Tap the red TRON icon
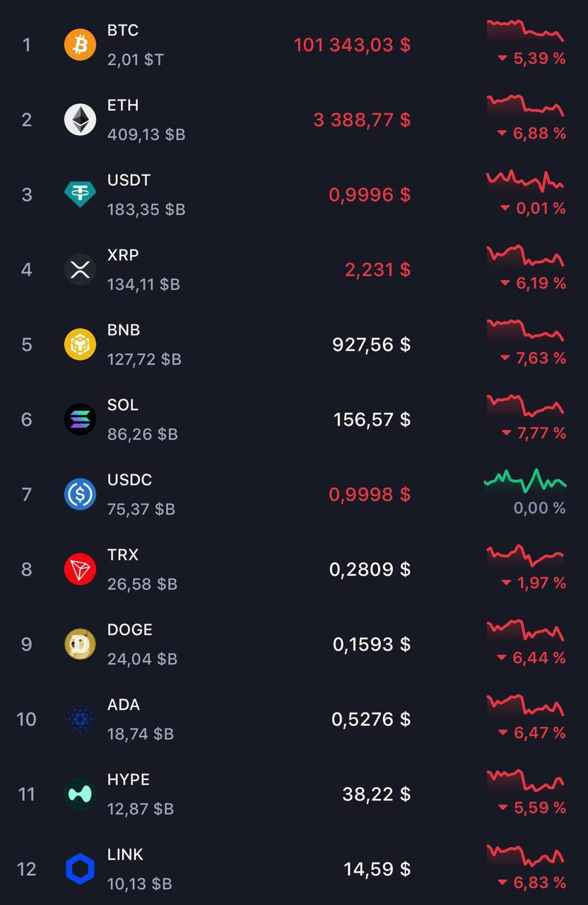 coord(80,569)
